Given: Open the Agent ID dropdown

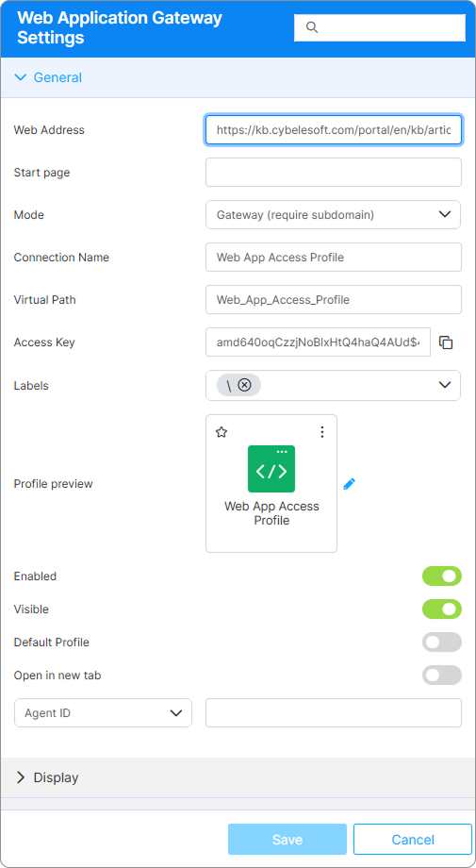Looking at the screenshot, I should (103, 713).
